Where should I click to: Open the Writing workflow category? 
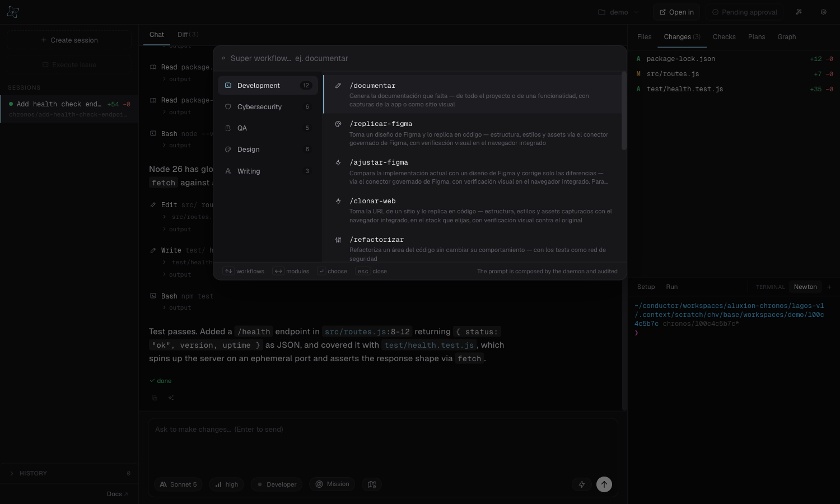[x=268, y=171]
